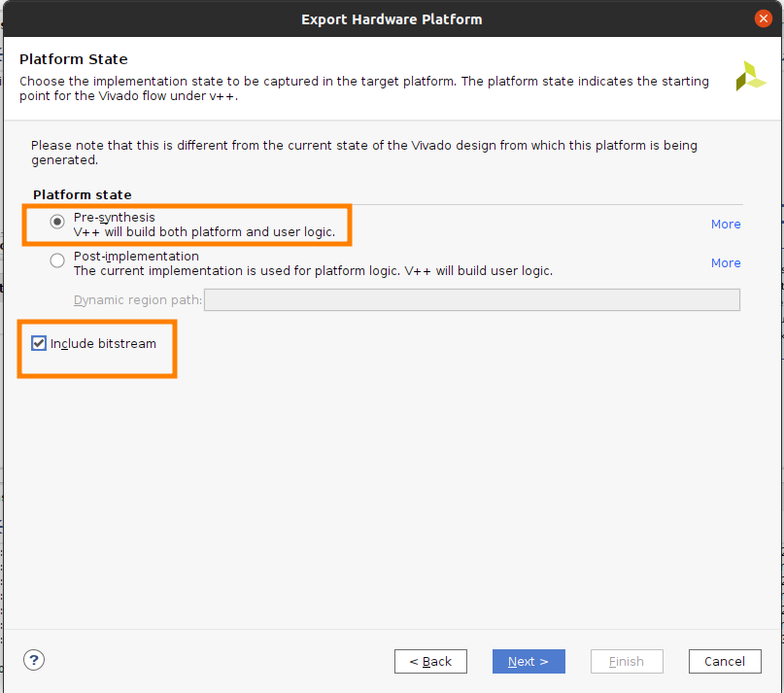This screenshot has height=693, width=784.
Task: Click the Dynamic region path field
Action: tap(472, 299)
